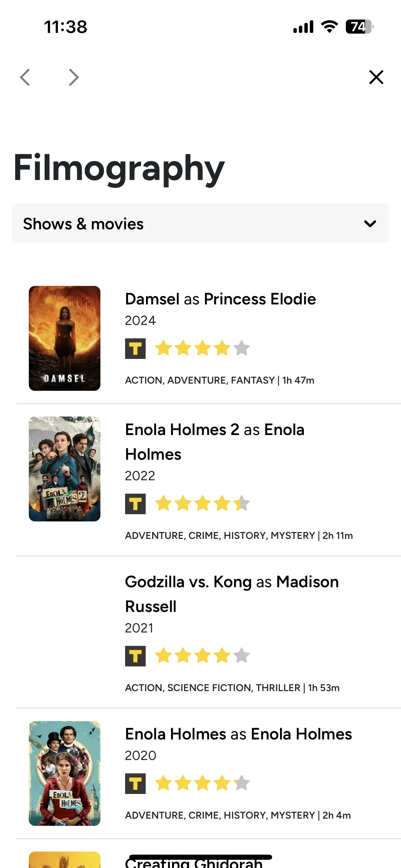Tap the battery indicator in status bar

click(x=359, y=27)
